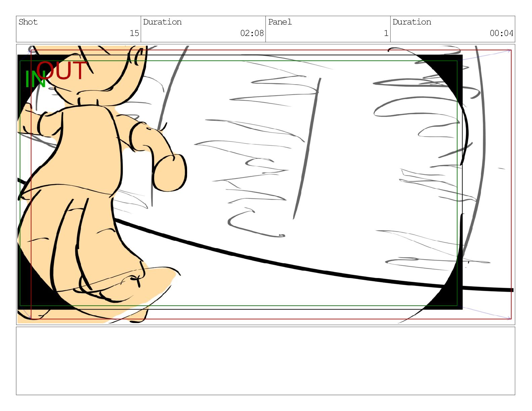Click the panel duration value 00:04
The width and height of the screenshot is (532, 411).
click(501, 33)
